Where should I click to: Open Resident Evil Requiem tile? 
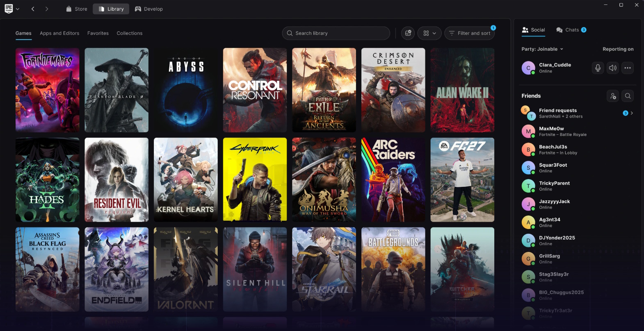[x=116, y=180]
